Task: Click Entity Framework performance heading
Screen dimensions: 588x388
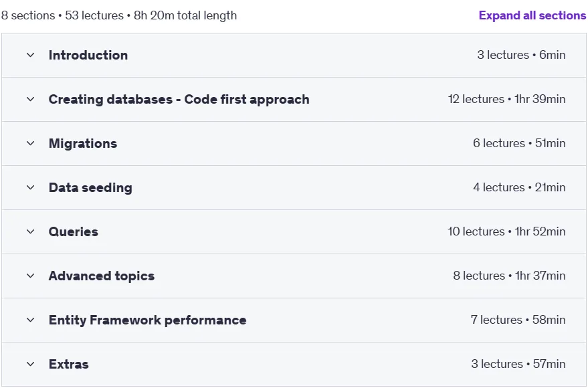Action: click(147, 320)
